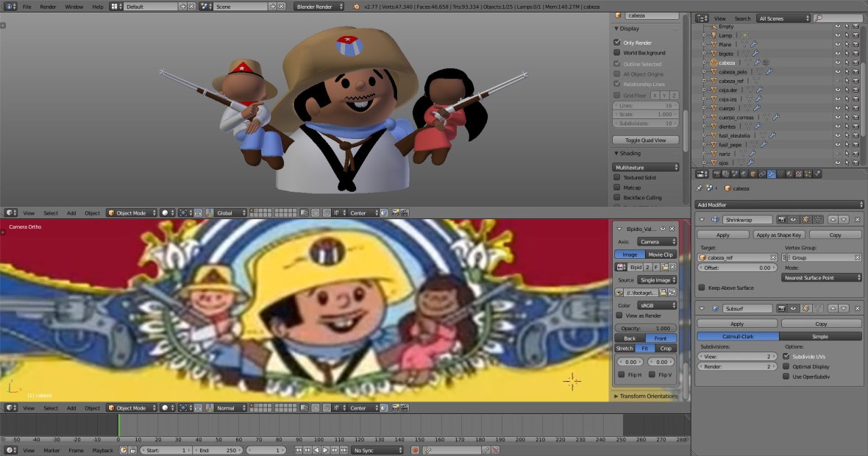Uncheck the Only Render option
This screenshot has width=868, height=456.
click(617, 43)
